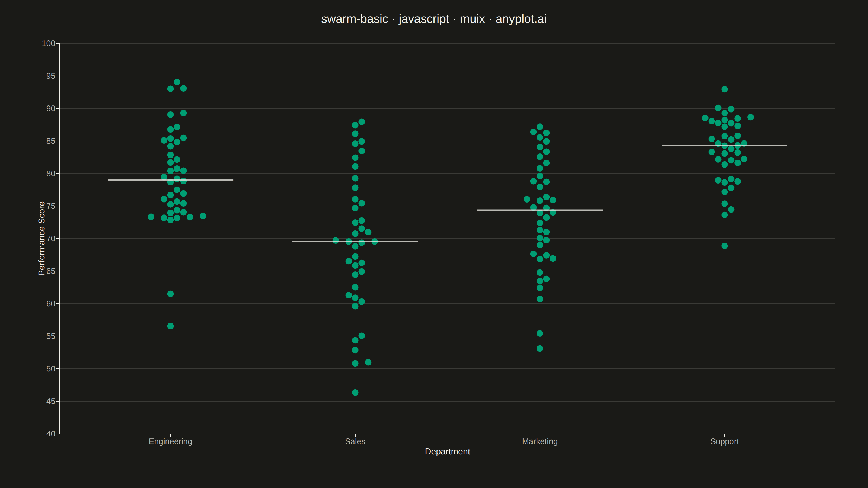868x488 pixels.
Task: Click the lowest Support data point
Action: pyautogui.click(x=725, y=246)
